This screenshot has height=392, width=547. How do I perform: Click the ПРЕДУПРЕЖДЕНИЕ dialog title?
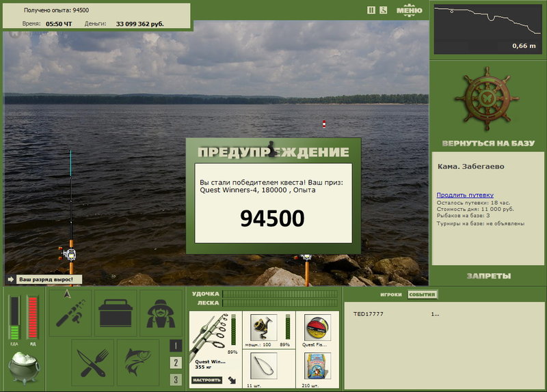pos(273,152)
